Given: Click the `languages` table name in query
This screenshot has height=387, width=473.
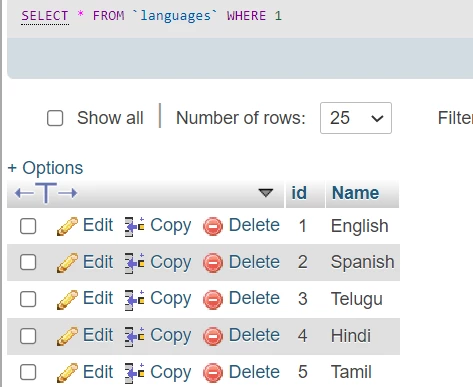Looking at the screenshot, I should pos(175,16).
